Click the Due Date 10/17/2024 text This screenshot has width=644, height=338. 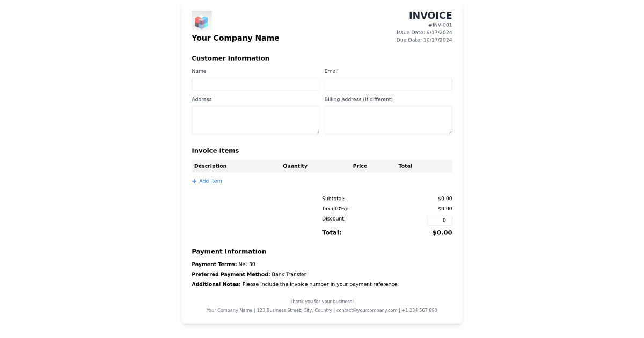pos(425,40)
